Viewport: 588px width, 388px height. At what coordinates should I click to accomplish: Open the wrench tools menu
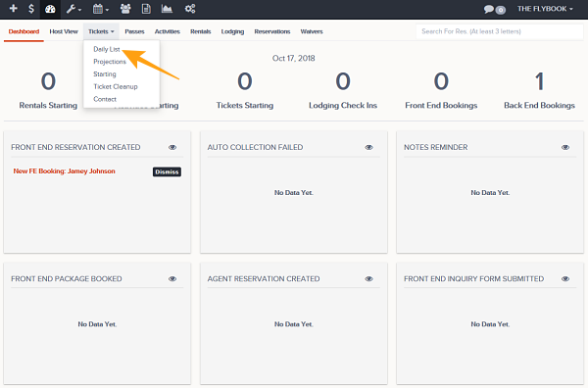tap(73, 9)
